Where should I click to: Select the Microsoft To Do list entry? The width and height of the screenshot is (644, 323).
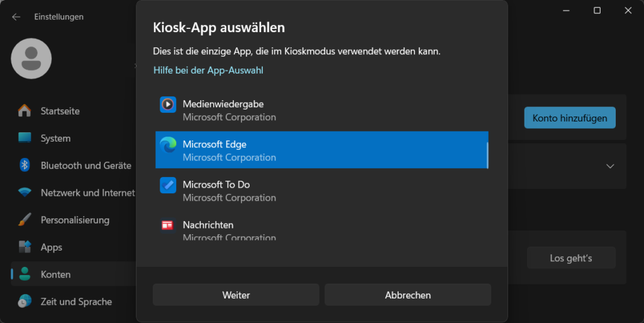[x=321, y=190]
